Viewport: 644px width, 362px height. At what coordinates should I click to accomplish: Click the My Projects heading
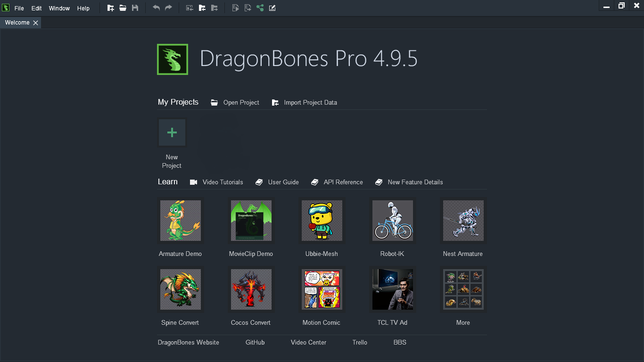point(178,102)
